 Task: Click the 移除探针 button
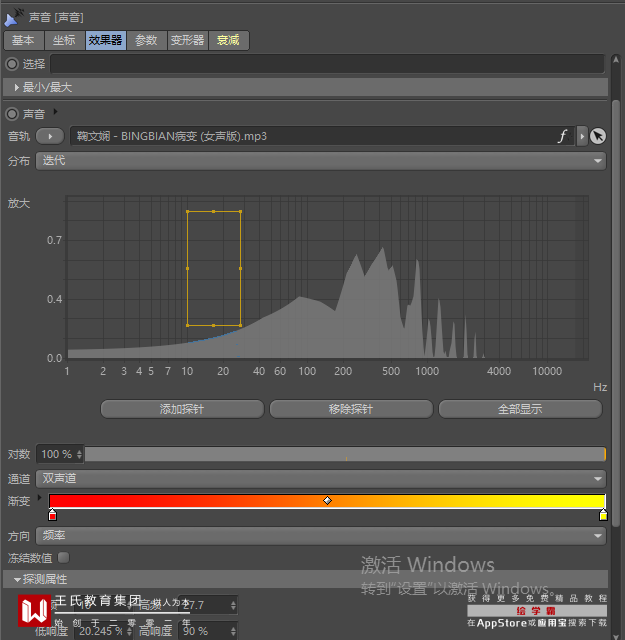coord(351,409)
